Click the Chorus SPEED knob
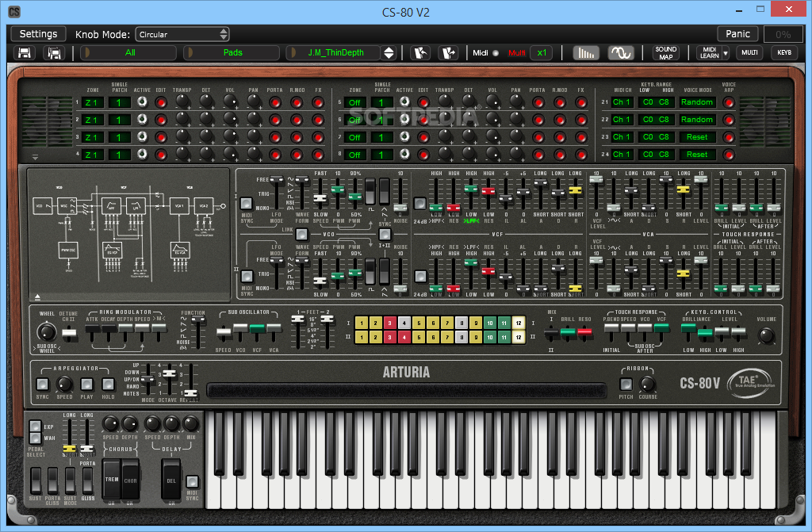The height and width of the screenshot is (532, 812). tap(110, 424)
